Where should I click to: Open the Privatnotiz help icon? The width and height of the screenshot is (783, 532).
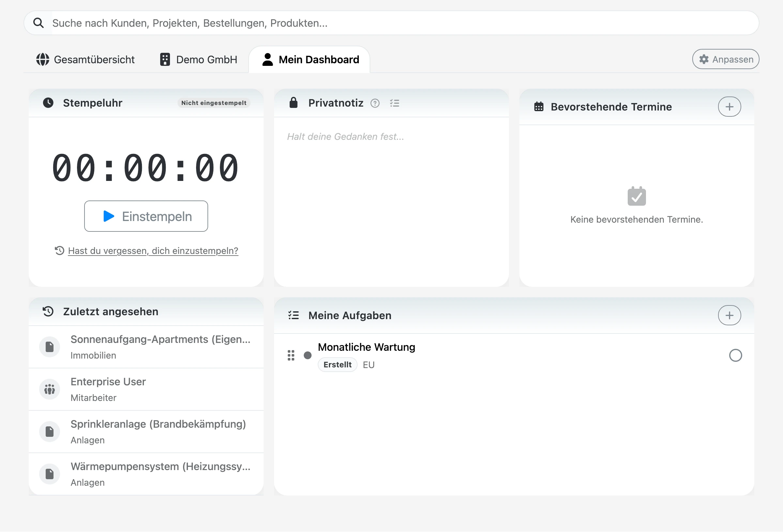click(x=375, y=103)
